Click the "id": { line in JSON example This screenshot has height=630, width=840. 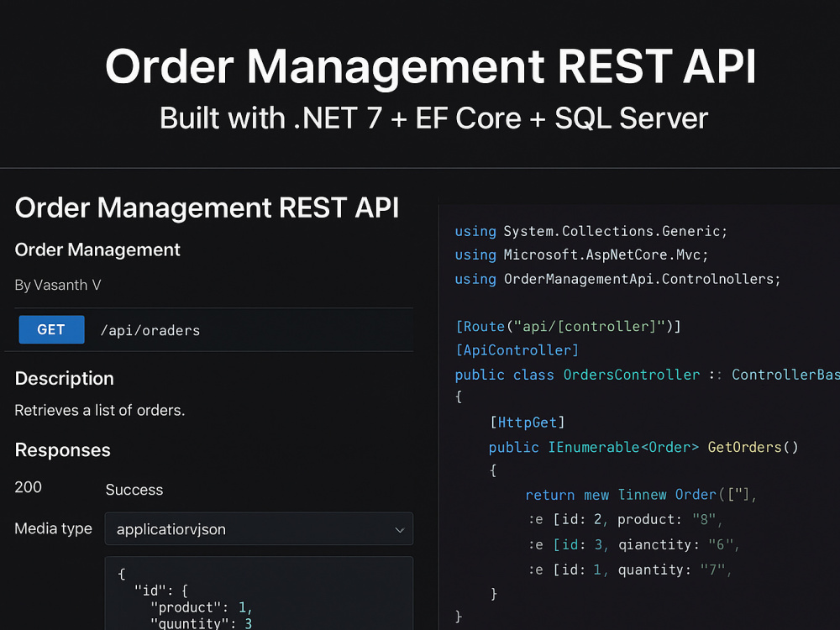point(160,591)
